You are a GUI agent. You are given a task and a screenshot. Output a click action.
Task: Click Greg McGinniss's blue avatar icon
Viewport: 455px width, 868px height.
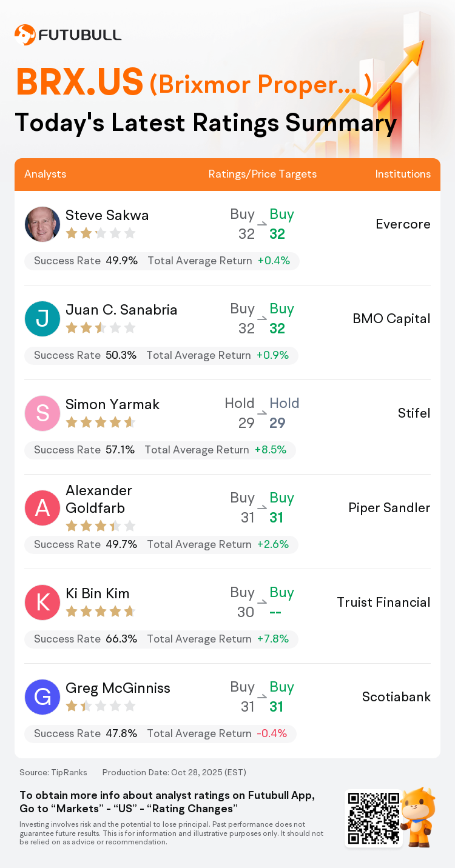coord(42,697)
